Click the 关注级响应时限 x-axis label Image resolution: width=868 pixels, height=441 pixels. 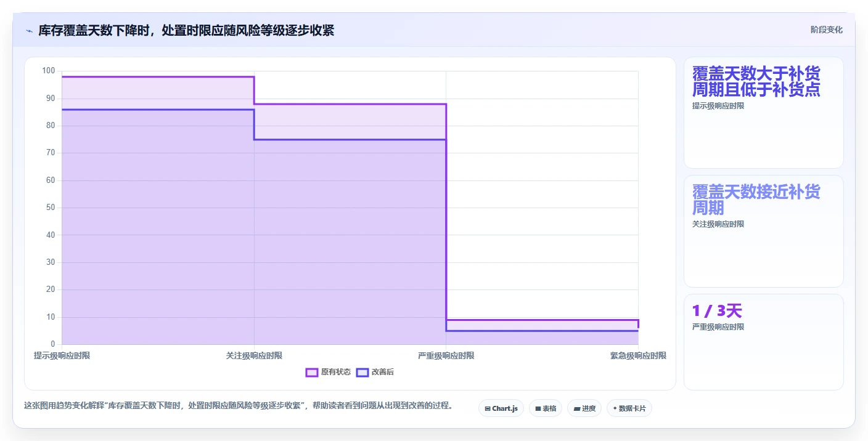[254, 356]
